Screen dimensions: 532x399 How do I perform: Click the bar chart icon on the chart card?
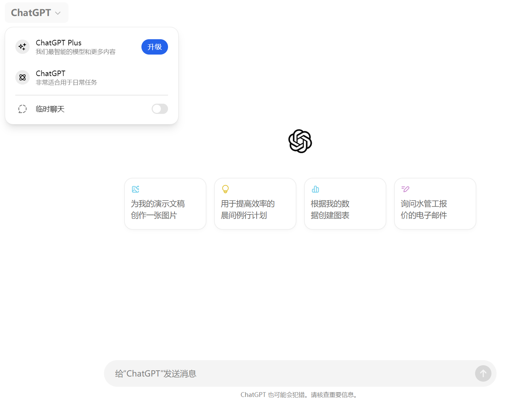[x=316, y=189]
